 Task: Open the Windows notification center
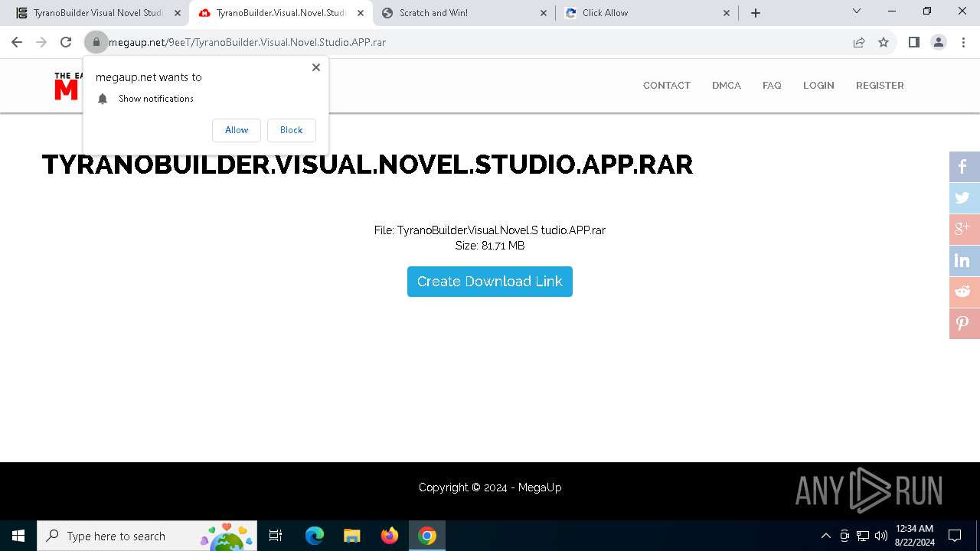[955, 536]
